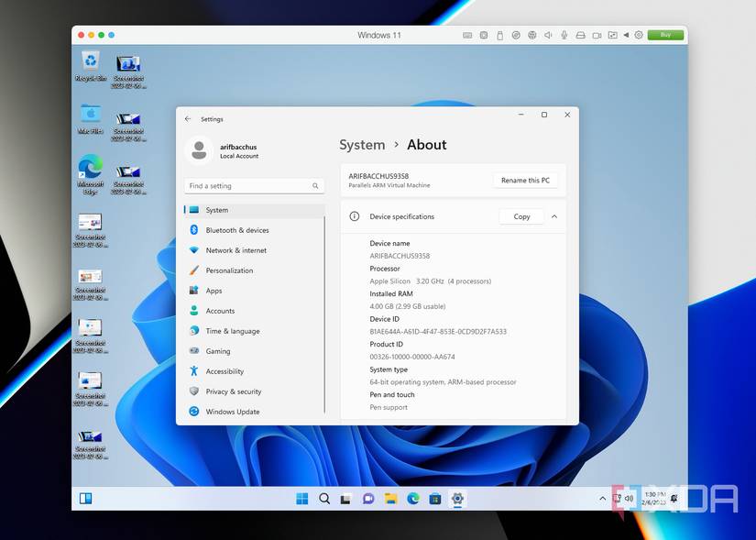The height and width of the screenshot is (540, 756).
Task: Open Microsoft Edge from the taskbar
Action: pos(413,499)
